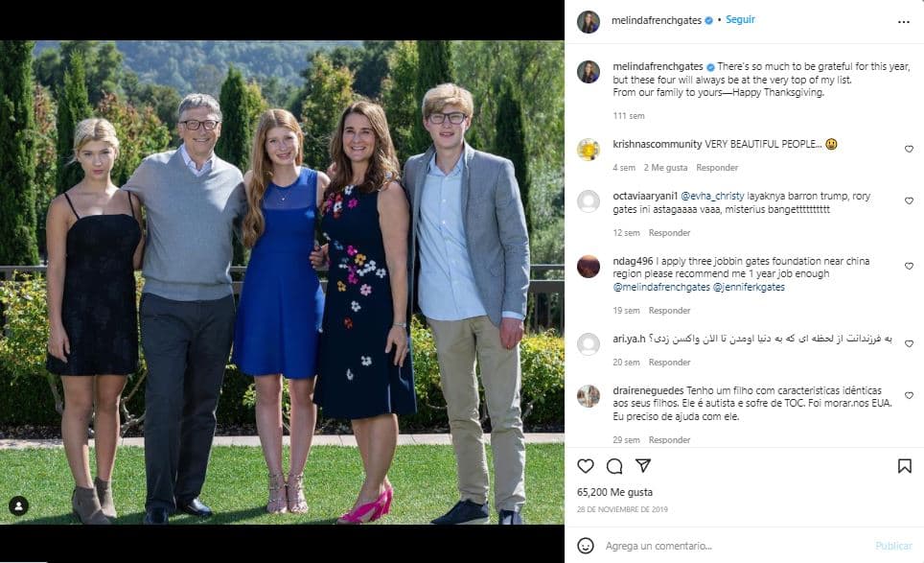Image resolution: width=924 pixels, height=563 pixels.
Task: Like the post with the heart icon
Action: (586, 466)
